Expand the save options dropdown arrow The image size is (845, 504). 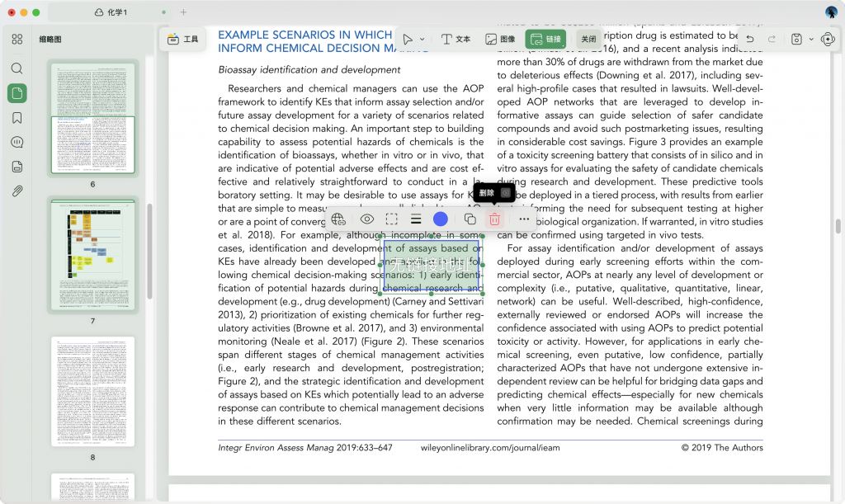(x=811, y=40)
